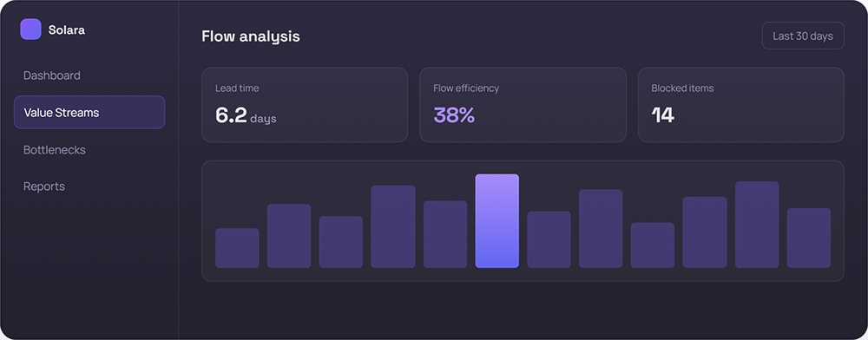The image size is (868, 340).
Task: Select the first, shortest bar in the chart
Action: coord(237,248)
